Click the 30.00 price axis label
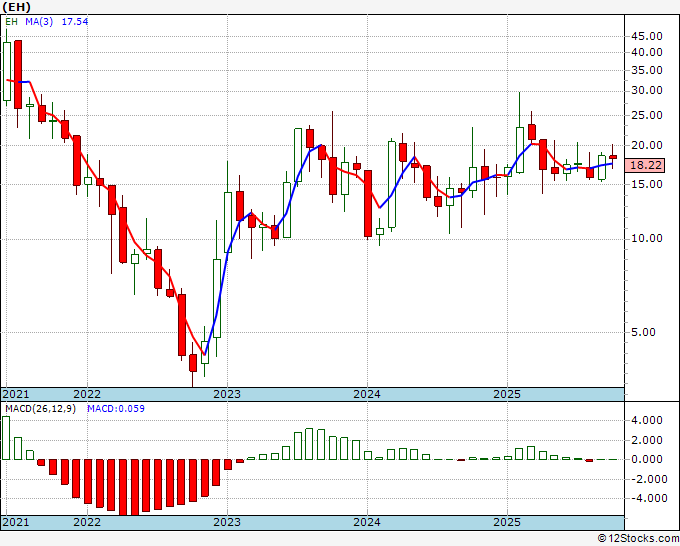Image resolution: width=680 pixels, height=546 pixels. [x=647, y=90]
